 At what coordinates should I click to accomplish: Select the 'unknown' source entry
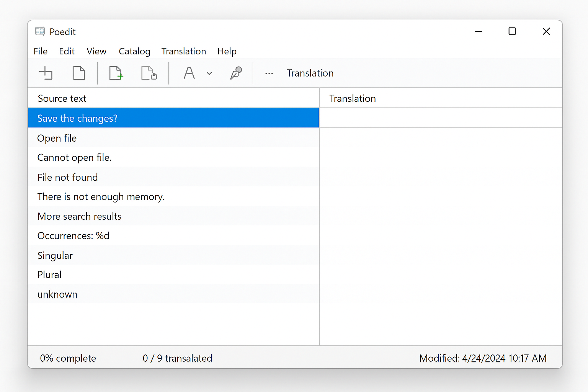(57, 294)
